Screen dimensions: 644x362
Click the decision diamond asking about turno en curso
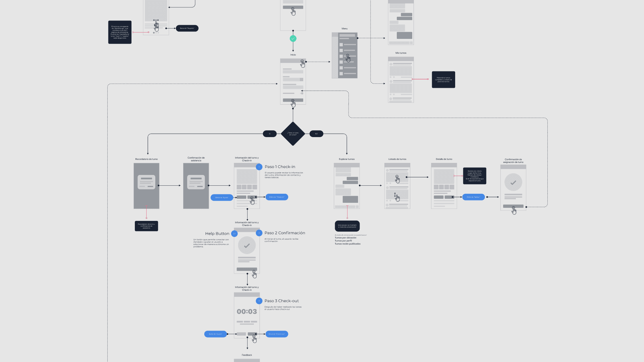coord(293,134)
